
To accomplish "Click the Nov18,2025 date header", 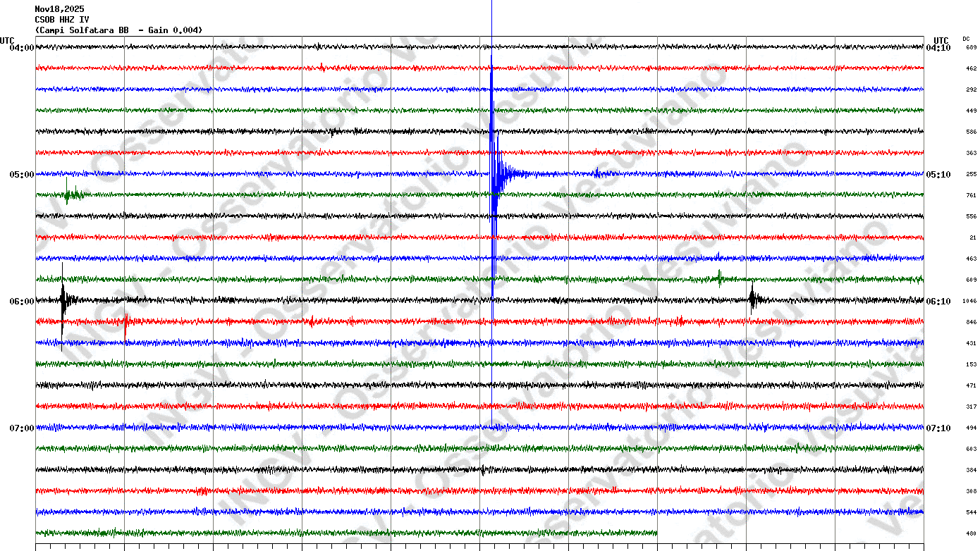I will pos(59,9).
